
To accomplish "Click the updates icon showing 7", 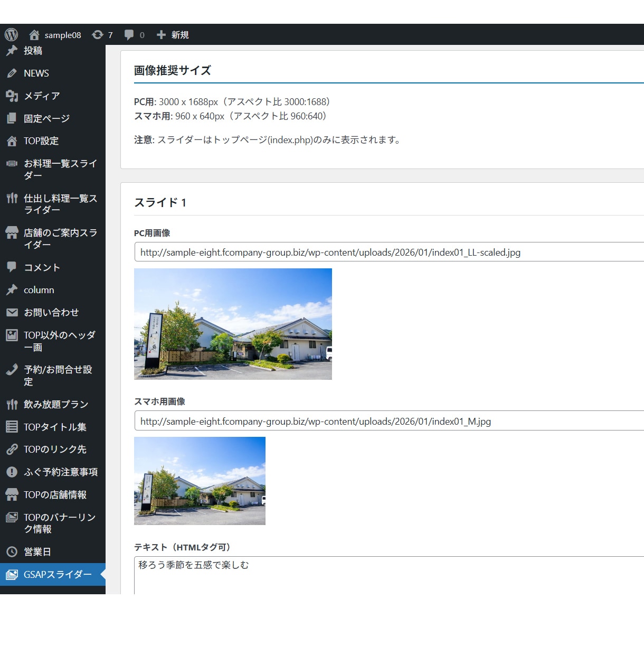I will tap(98, 35).
